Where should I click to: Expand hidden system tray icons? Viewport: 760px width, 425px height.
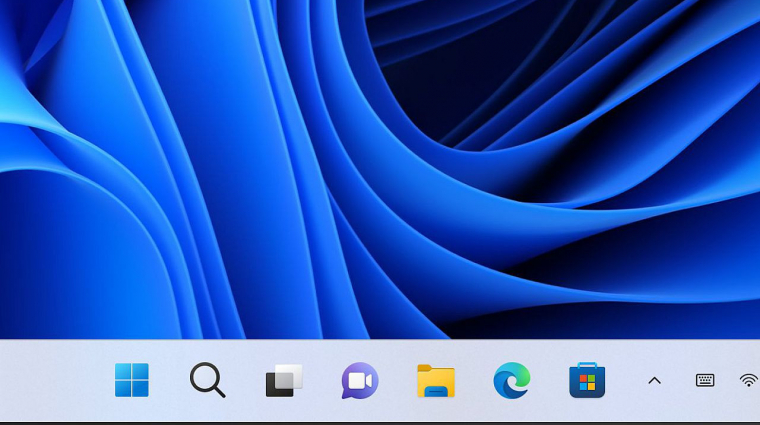point(654,381)
